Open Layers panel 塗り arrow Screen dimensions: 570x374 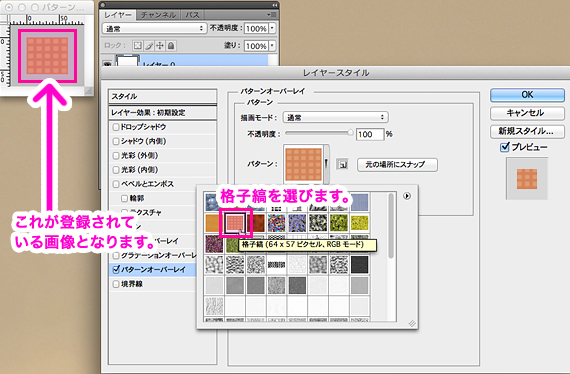(272, 46)
